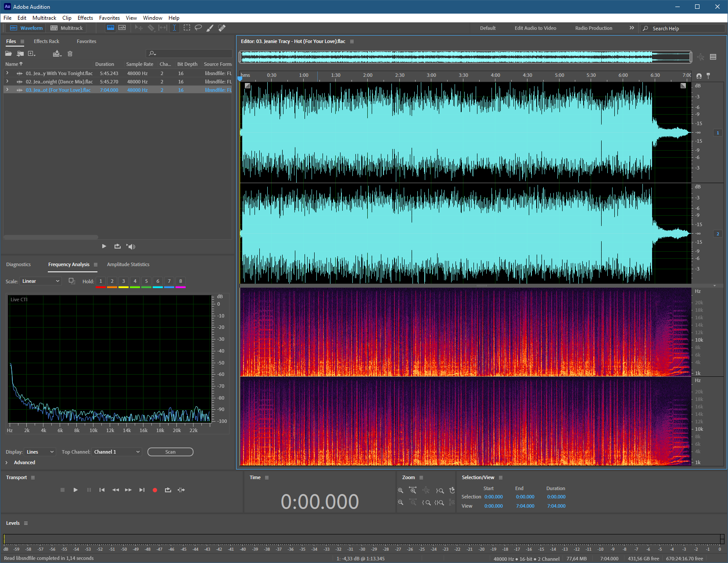Click the Zoom to Selection icon
The width and height of the screenshot is (728, 563).
pyautogui.click(x=439, y=502)
